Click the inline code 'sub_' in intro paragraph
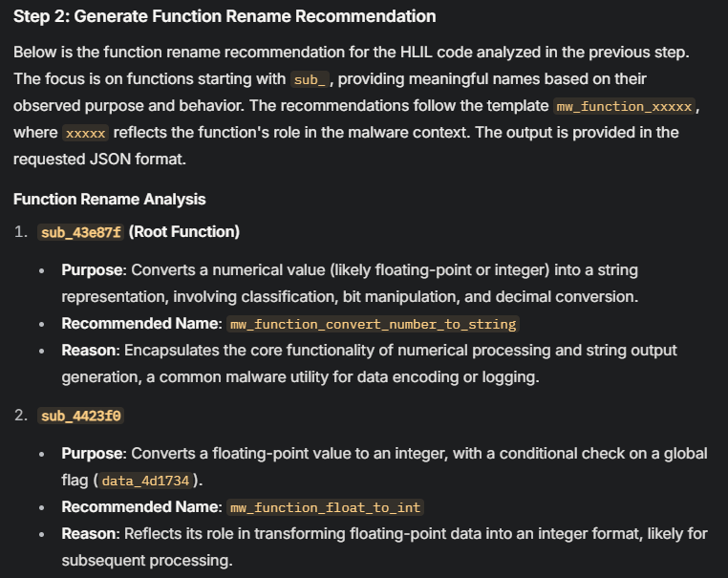This screenshot has width=728, height=578. [x=310, y=78]
